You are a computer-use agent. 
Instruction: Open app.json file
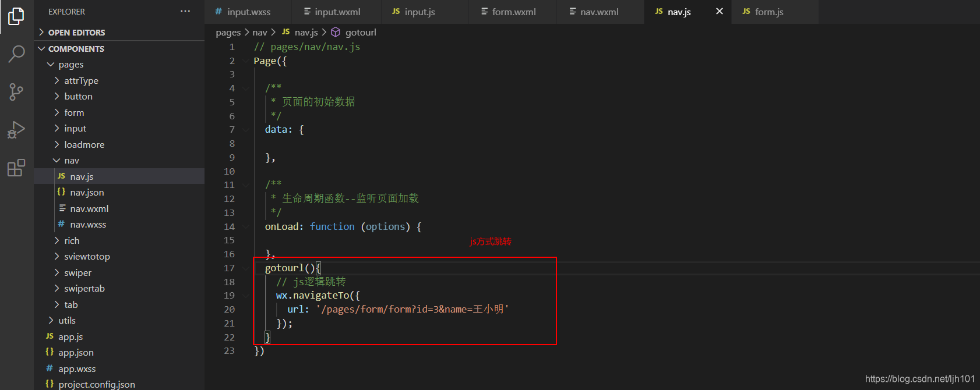(x=119, y=353)
